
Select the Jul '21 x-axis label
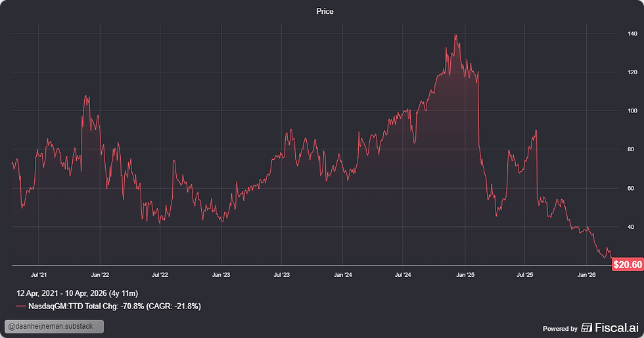coord(39,275)
